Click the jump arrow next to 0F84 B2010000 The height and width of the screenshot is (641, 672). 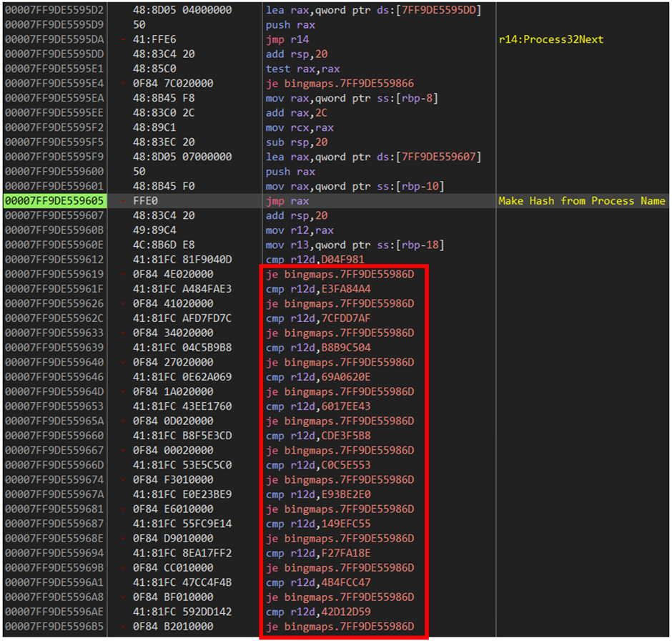point(124,627)
